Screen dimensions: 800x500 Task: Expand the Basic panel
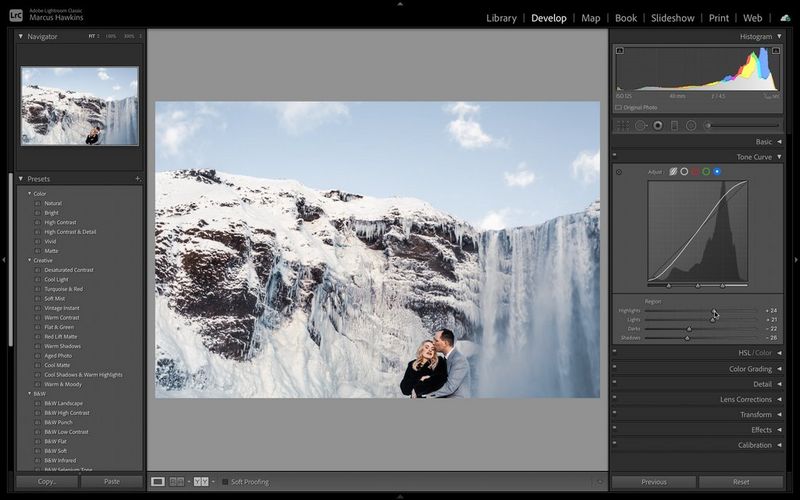click(x=763, y=142)
